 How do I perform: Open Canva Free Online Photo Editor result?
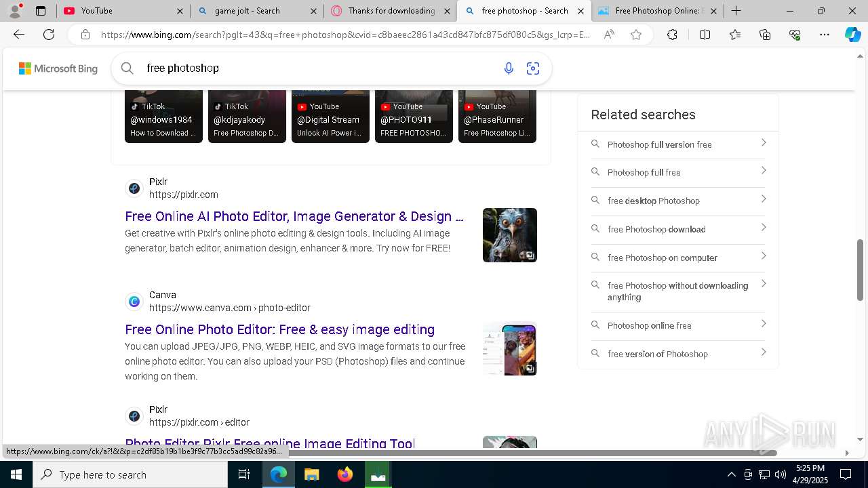click(279, 329)
